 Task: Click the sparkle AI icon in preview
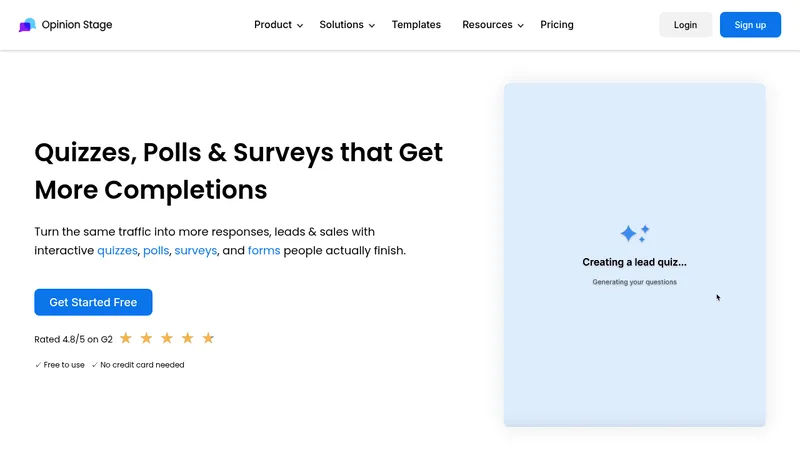click(x=635, y=233)
